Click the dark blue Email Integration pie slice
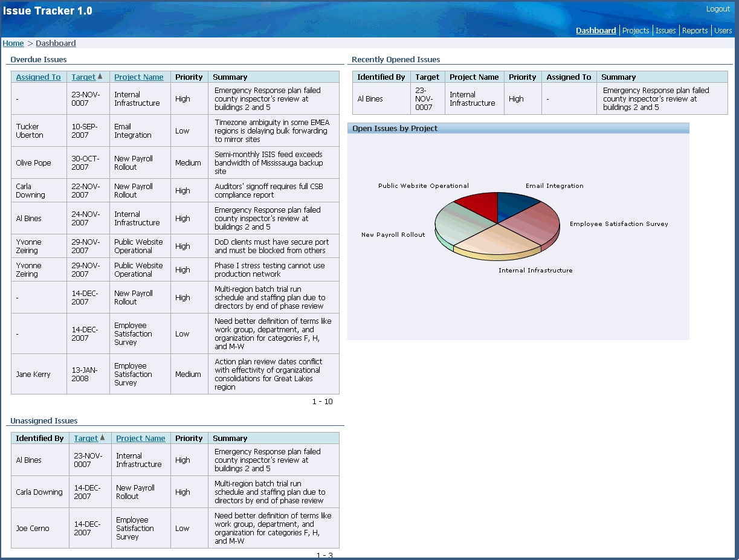The width and height of the screenshot is (739, 560). (515, 205)
